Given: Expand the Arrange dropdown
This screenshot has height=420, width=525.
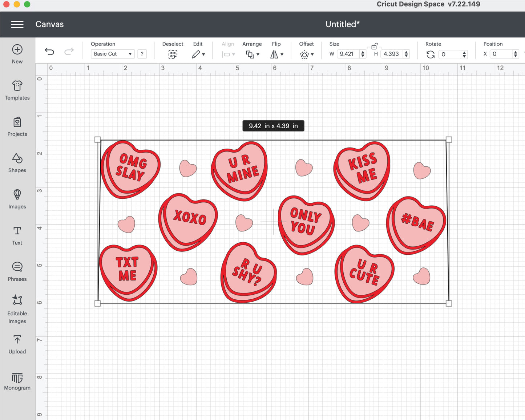Looking at the screenshot, I should [x=252, y=54].
